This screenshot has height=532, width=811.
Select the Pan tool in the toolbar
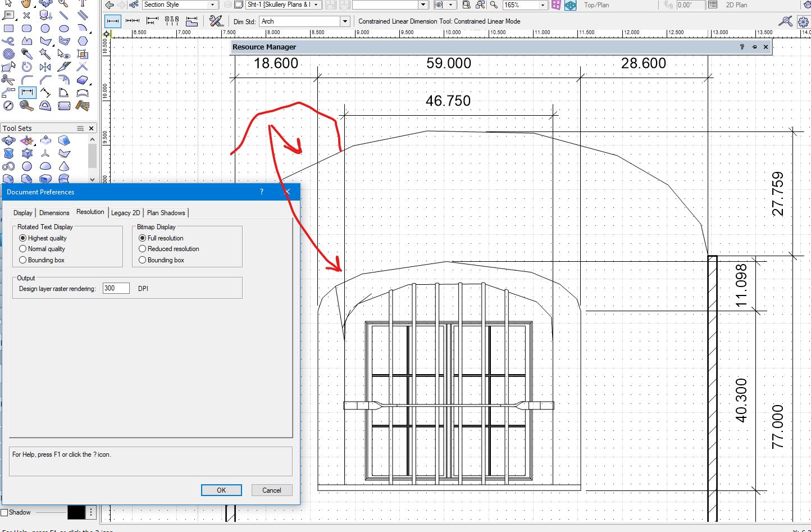coord(25,4)
